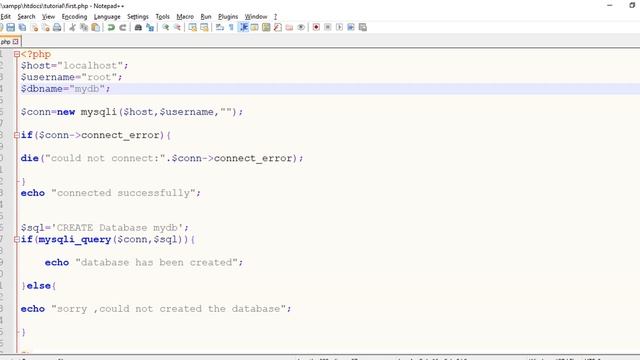Start macro recording with red dot icon
640x360 pixels.
[x=316, y=27]
